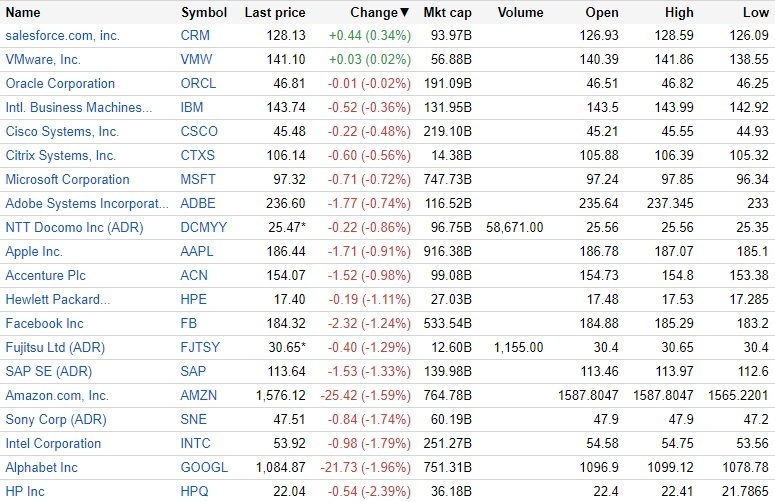Open the Apple Inc. stock page
Image resolution: width=775 pixels, height=502 pixels.
point(34,252)
